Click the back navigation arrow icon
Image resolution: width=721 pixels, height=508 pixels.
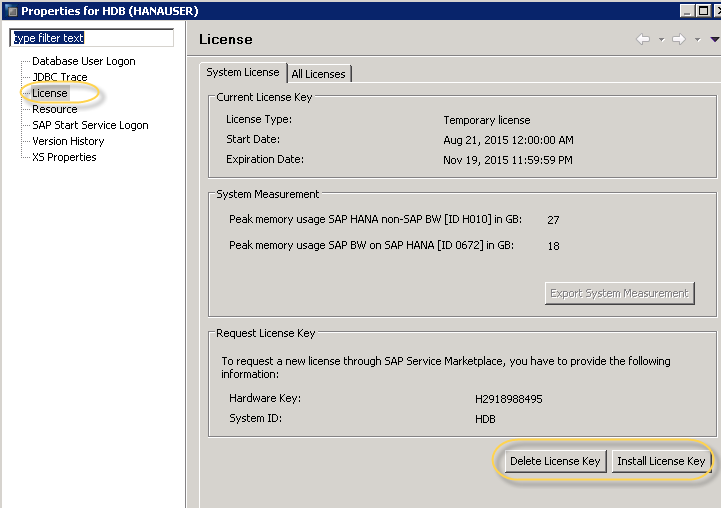coord(643,40)
